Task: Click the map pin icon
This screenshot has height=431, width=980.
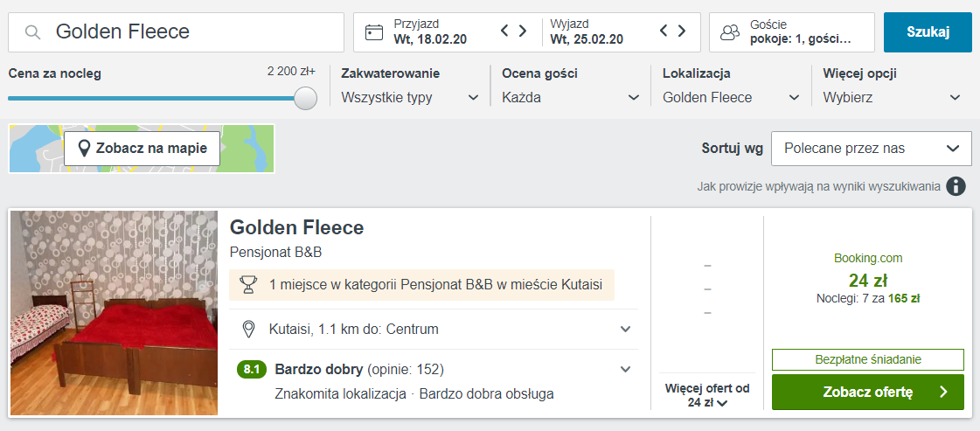Action: 84,149
